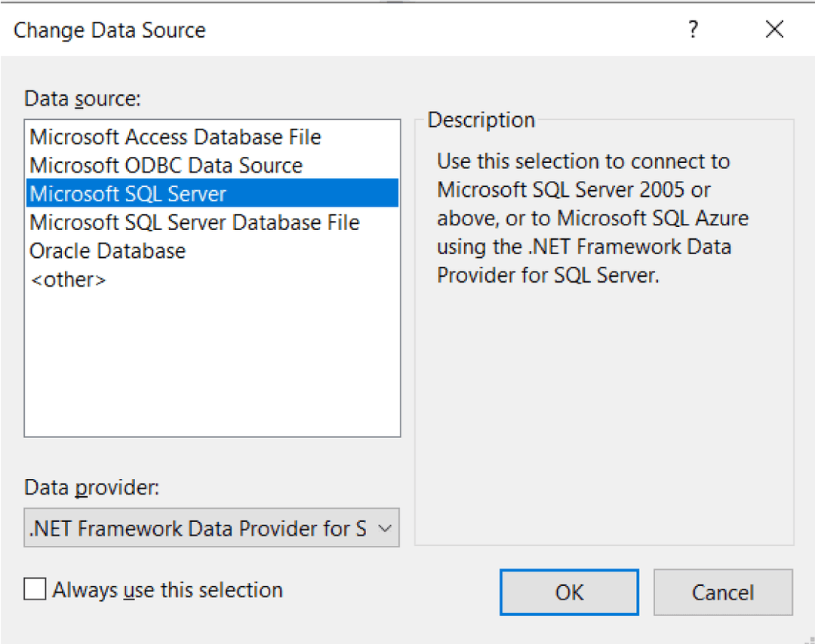Close the Change Data Source dialog
This screenshot has width=815, height=644.
(774, 30)
